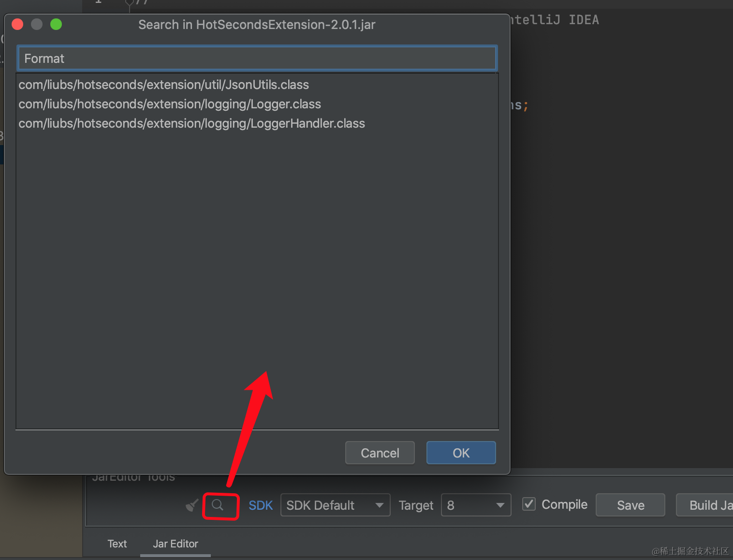733x560 pixels.
Task: Open the SDK Default dropdown
Action: pos(335,505)
